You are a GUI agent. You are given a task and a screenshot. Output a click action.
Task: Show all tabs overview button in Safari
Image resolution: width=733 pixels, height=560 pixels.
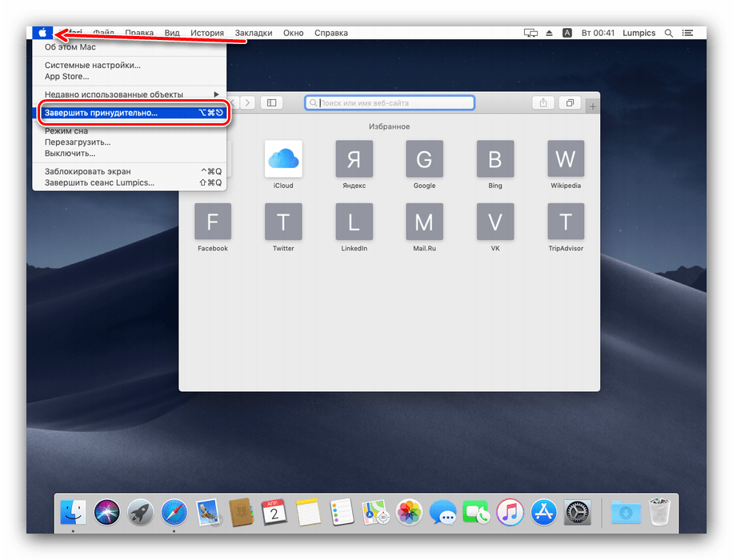pos(570,103)
